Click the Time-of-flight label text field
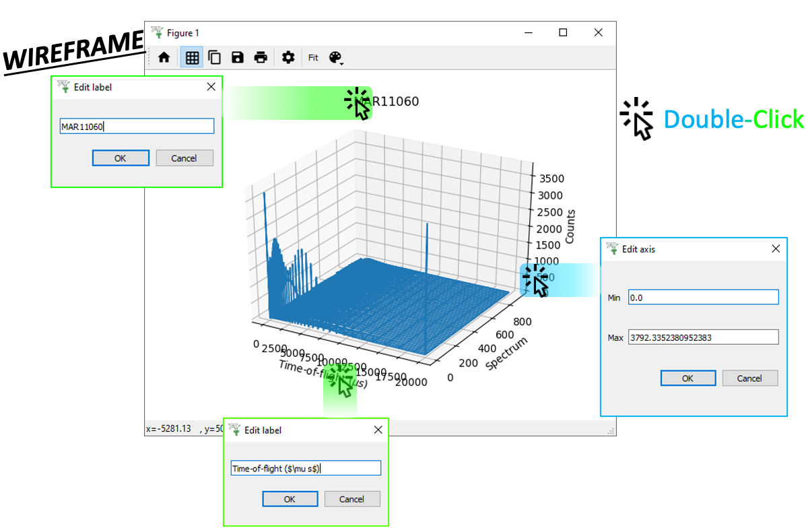 [306, 468]
